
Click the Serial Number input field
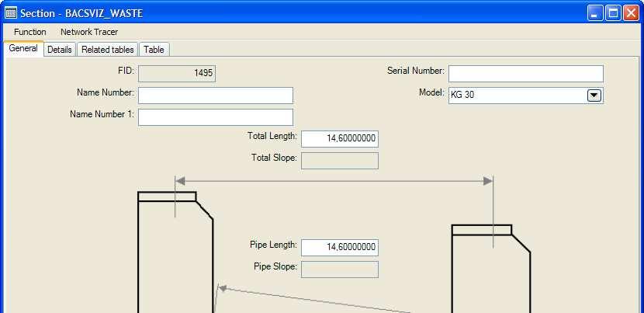tap(526, 74)
